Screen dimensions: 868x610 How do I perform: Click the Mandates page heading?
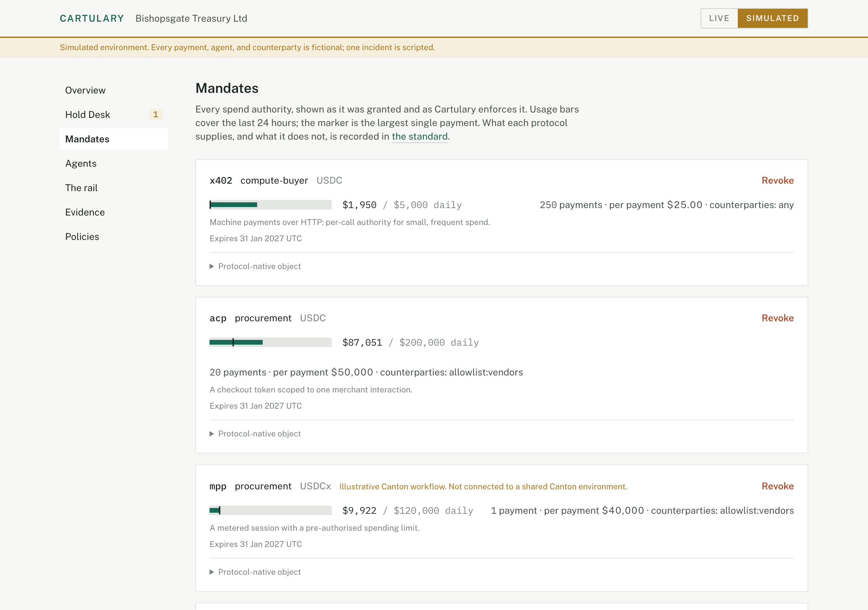(227, 88)
